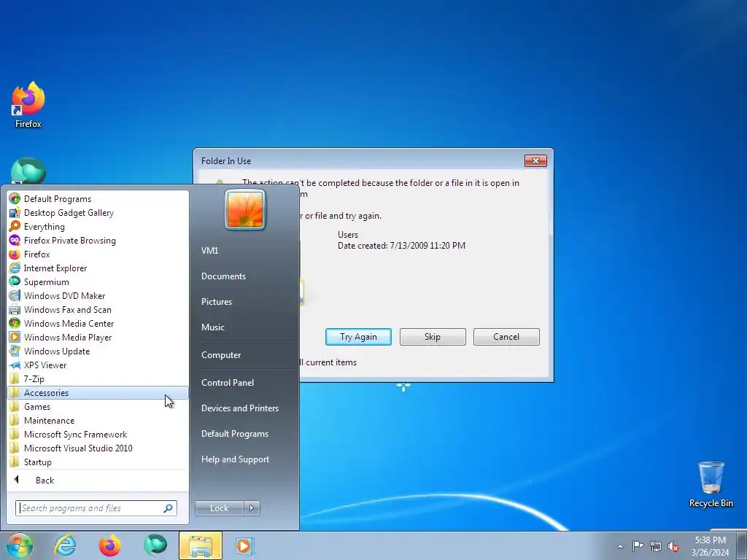Open Computer from the Start menu
The image size is (747, 560).
click(245, 355)
